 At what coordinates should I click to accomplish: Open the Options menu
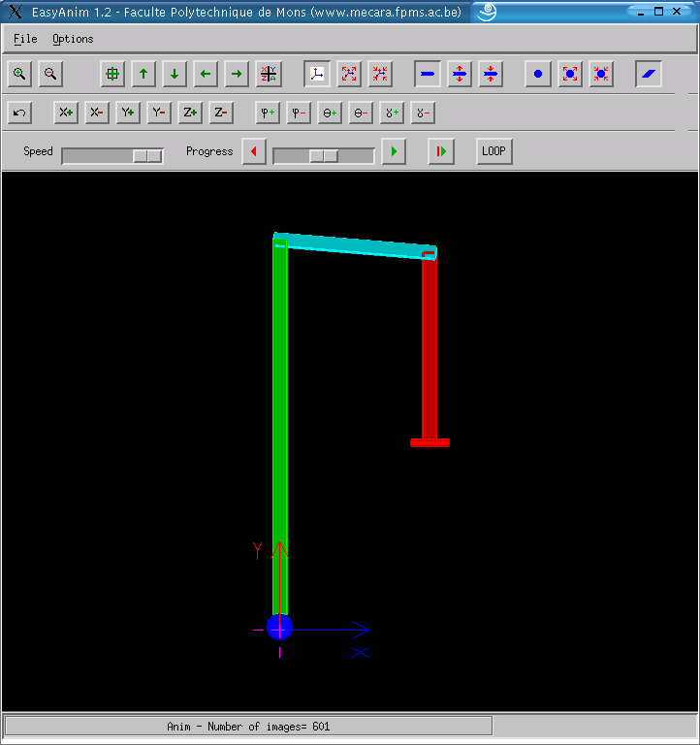(73, 39)
